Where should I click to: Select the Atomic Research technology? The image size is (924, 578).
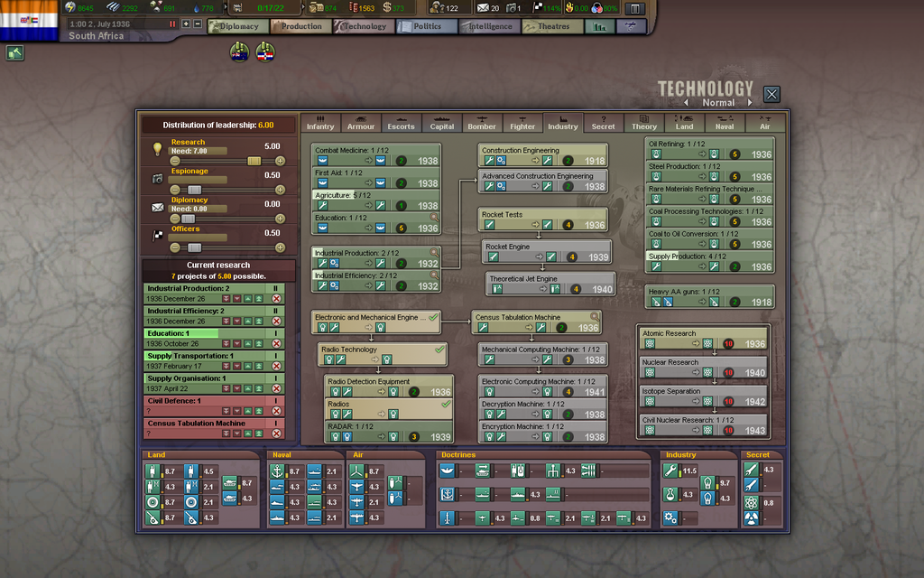pos(703,339)
